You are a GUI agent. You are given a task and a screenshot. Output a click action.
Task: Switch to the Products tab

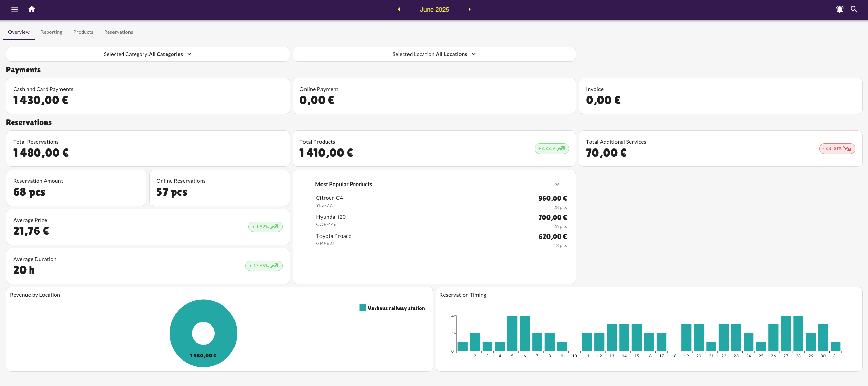(83, 32)
